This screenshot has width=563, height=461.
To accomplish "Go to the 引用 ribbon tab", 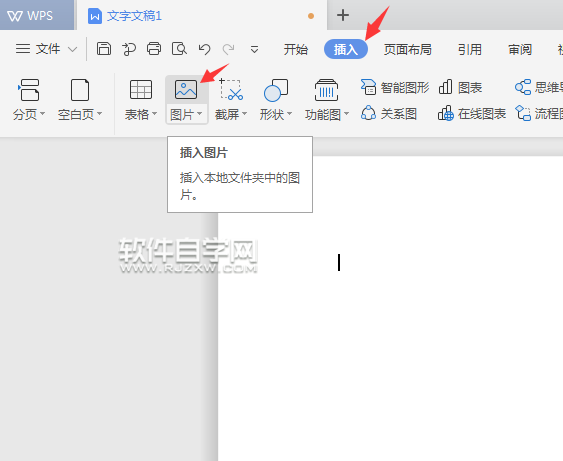I will pyautogui.click(x=470, y=49).
